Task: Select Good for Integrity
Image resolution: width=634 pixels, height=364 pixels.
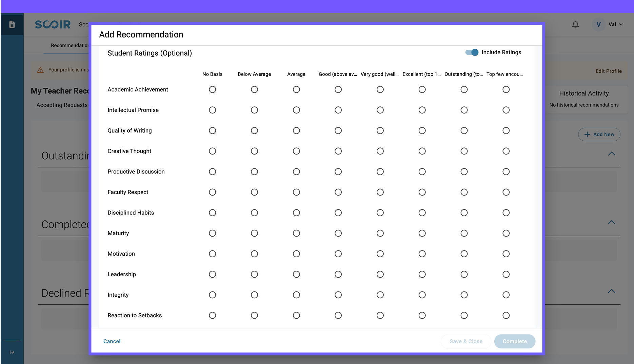Action: (x=338, y=295)
